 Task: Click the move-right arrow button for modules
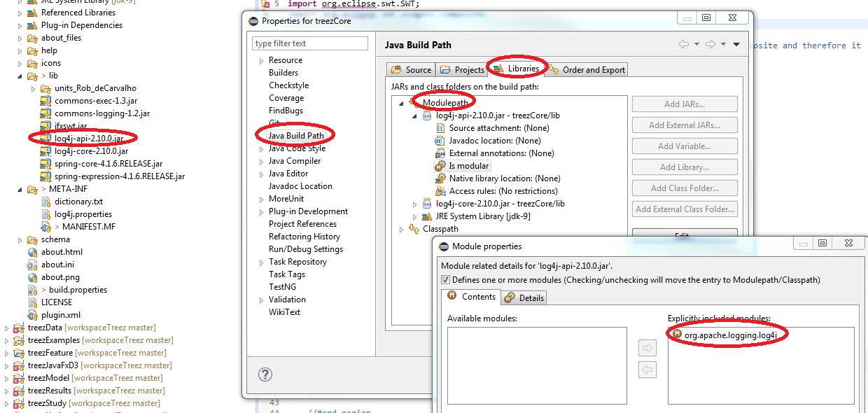tap(647, 348)
